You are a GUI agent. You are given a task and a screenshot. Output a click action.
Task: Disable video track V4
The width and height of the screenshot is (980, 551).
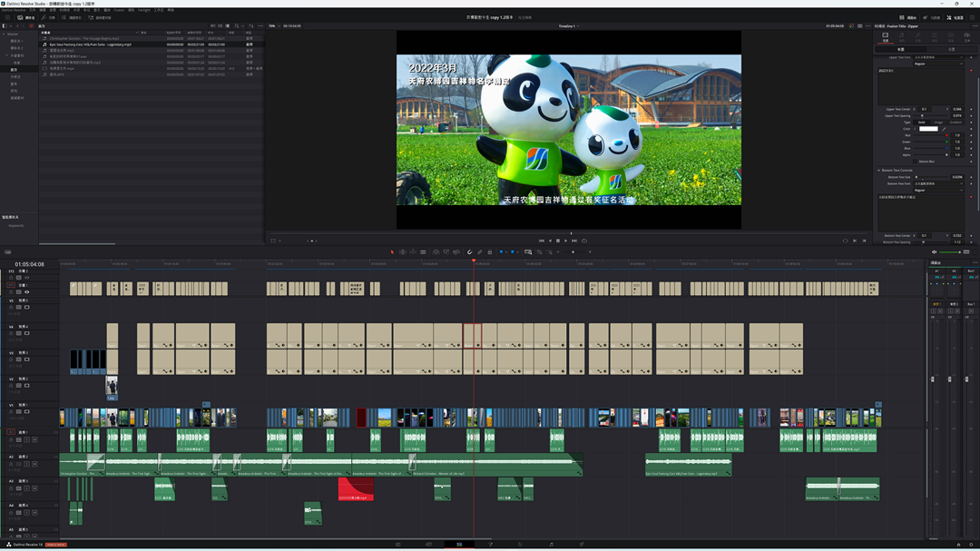tap(27, 333)
